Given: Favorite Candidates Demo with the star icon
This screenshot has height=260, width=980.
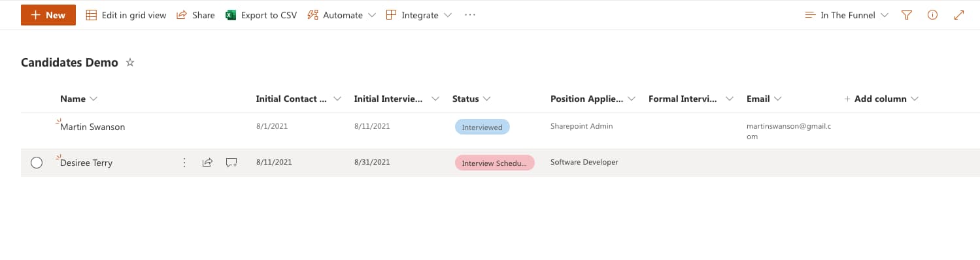Looking at the screenshot, I should (130, 63).
